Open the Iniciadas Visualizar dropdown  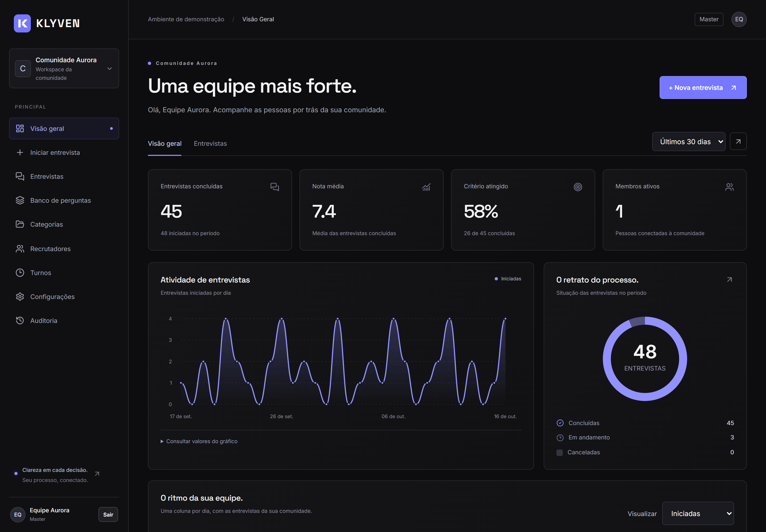click(698, 514)
